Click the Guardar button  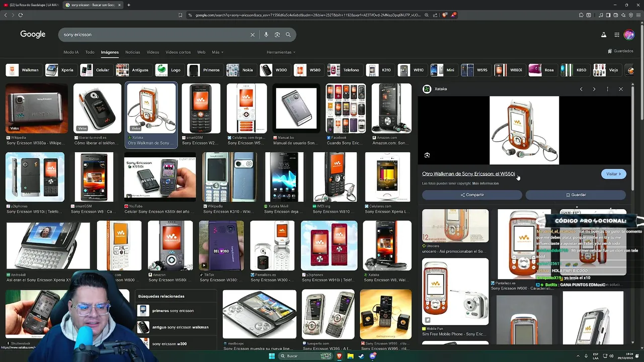576,195
